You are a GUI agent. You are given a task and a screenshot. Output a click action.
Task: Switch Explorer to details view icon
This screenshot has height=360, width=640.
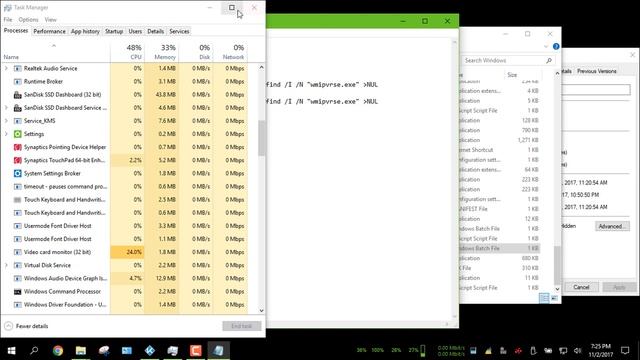pyautogui.click(x=544, y=298)
